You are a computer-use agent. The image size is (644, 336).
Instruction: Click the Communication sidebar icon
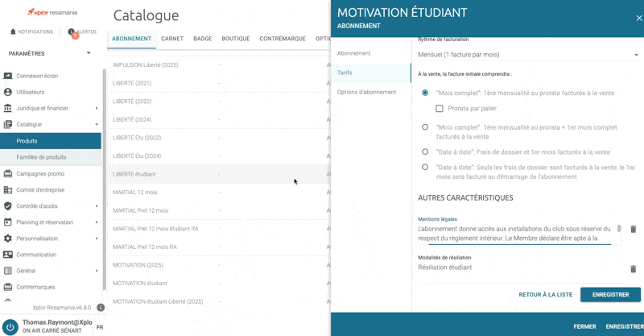click(x=7, y=255)
